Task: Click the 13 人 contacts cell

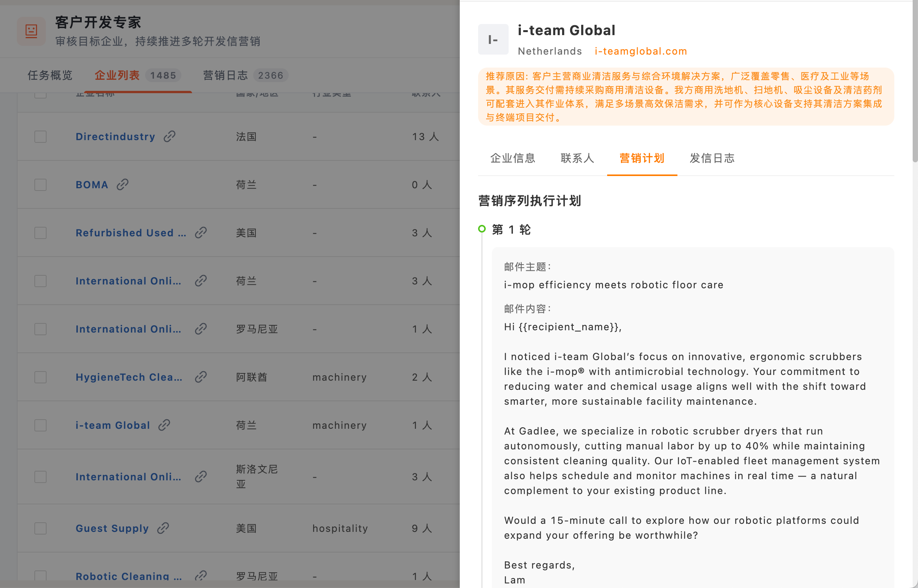Action: (425, 136)
